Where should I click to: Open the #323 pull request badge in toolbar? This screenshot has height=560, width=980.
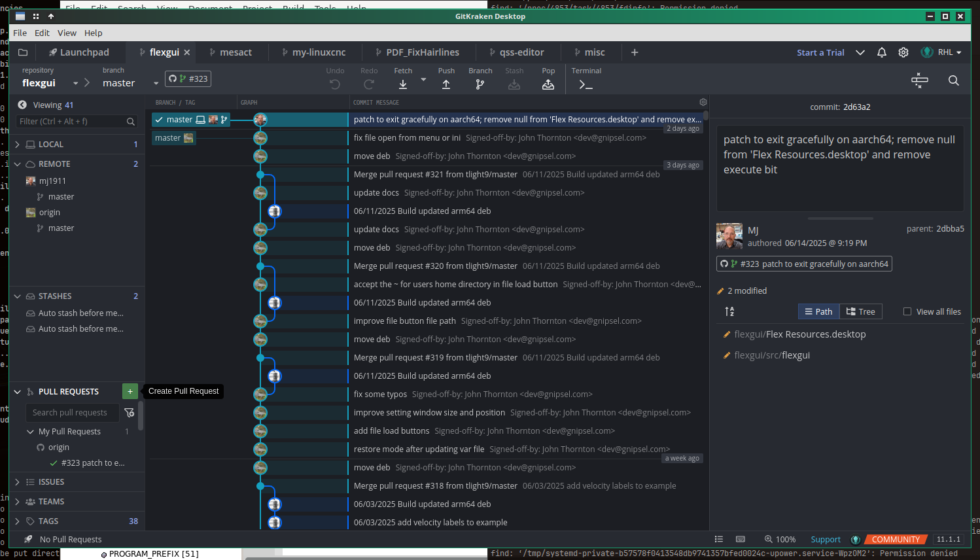(x=188, y=79)
